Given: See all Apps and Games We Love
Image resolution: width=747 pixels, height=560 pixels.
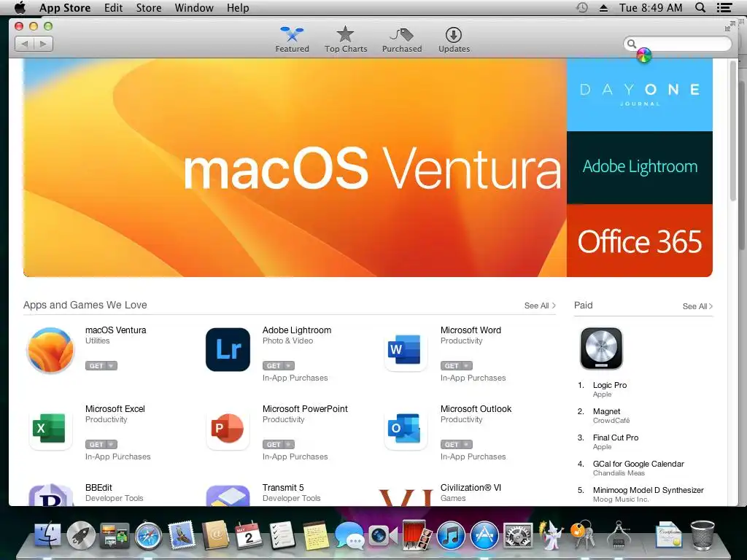Looking at the screenshot, I should click(540, 306).
